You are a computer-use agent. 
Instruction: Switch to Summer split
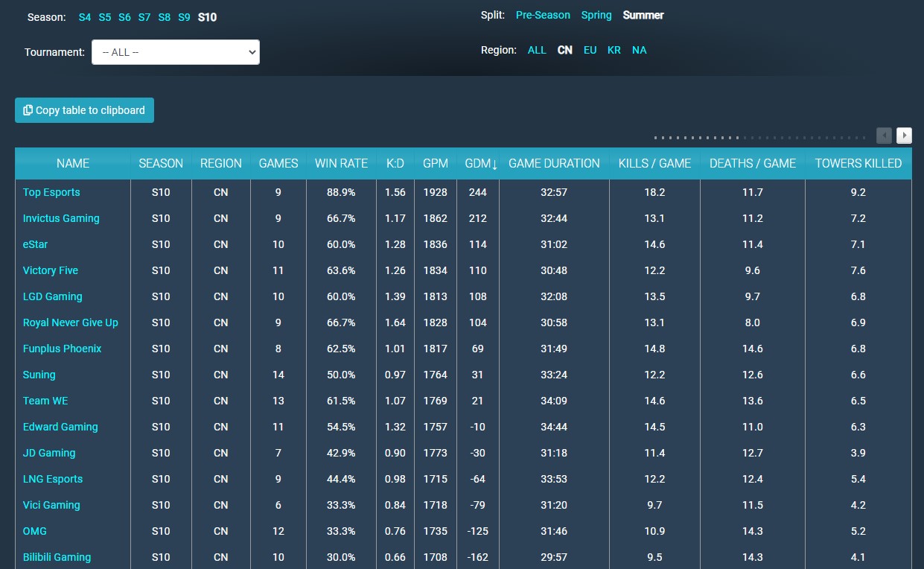[x=643, y=15]
